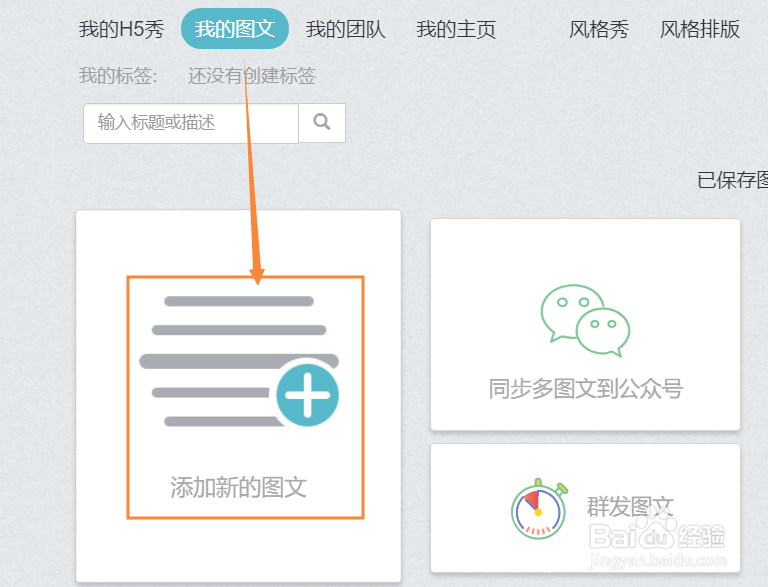Click the 我的标签: label
This screenshot has width=768, height=587.
click(x=118, y=75)
